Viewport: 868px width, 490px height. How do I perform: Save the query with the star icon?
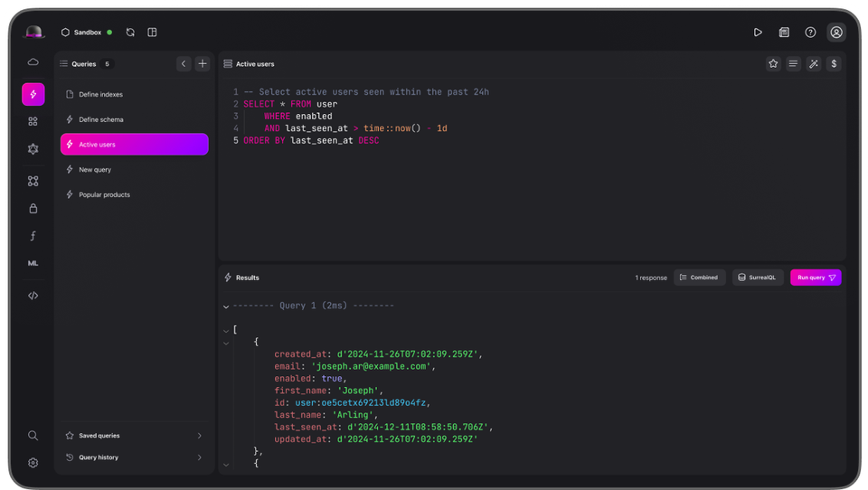tap(773, 64)
